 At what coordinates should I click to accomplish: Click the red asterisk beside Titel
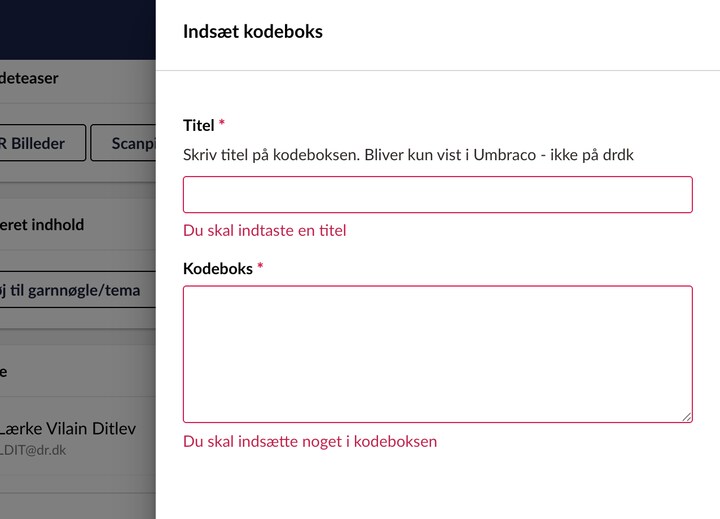(x=222, y=125)
